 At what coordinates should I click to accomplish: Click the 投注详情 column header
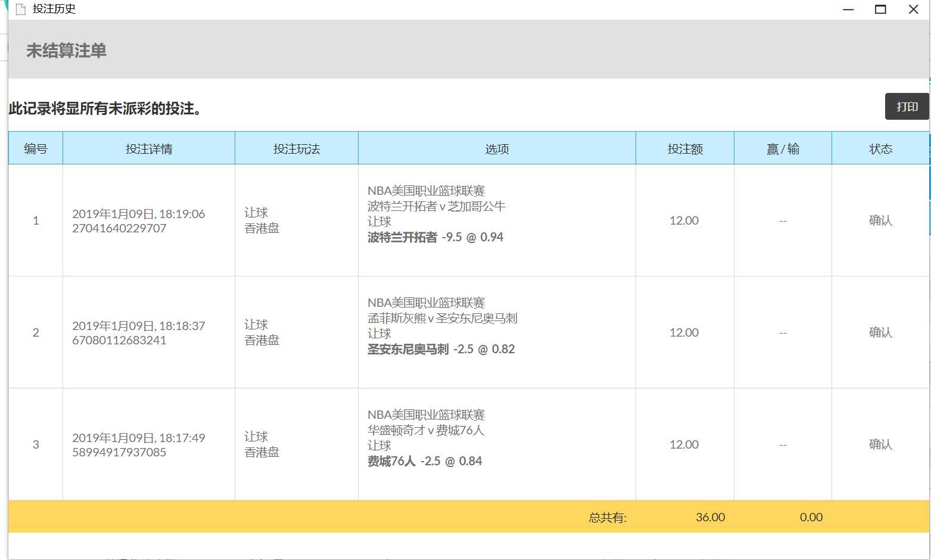click(x=149, y=149)
